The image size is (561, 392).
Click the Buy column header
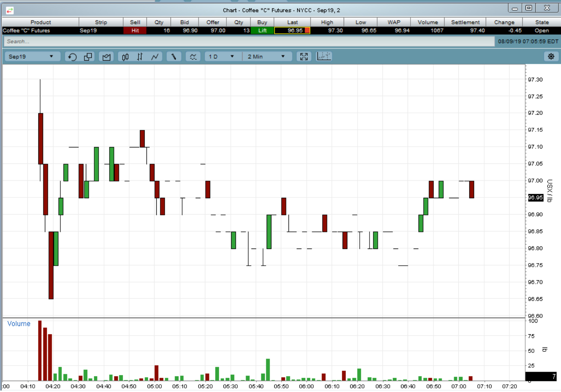(x=262, y=22)
